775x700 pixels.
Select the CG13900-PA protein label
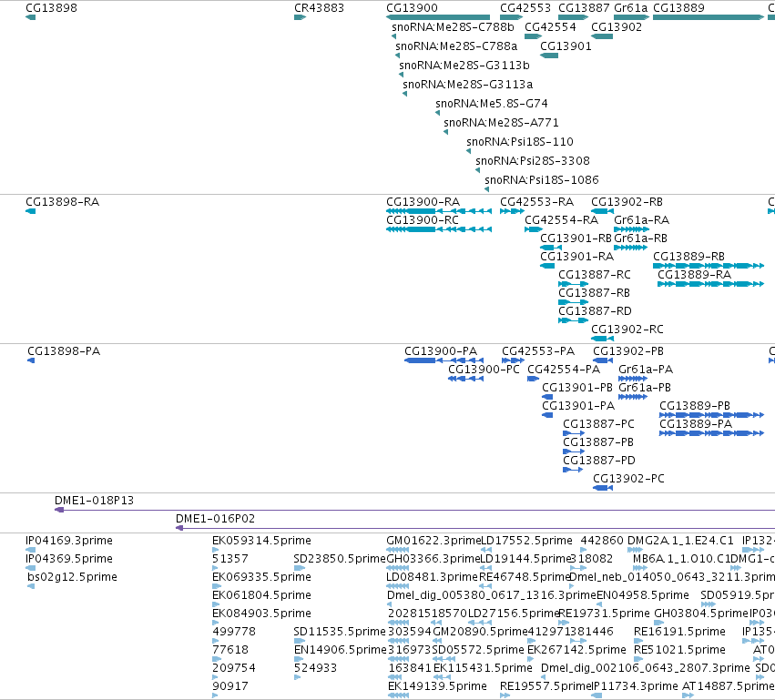(441, 351)
